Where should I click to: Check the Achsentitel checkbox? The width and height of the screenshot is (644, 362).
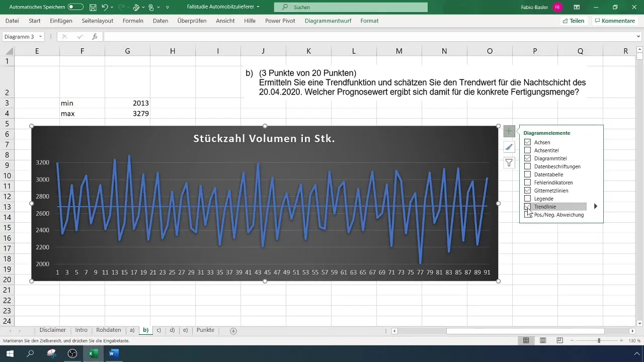[527, 150]
